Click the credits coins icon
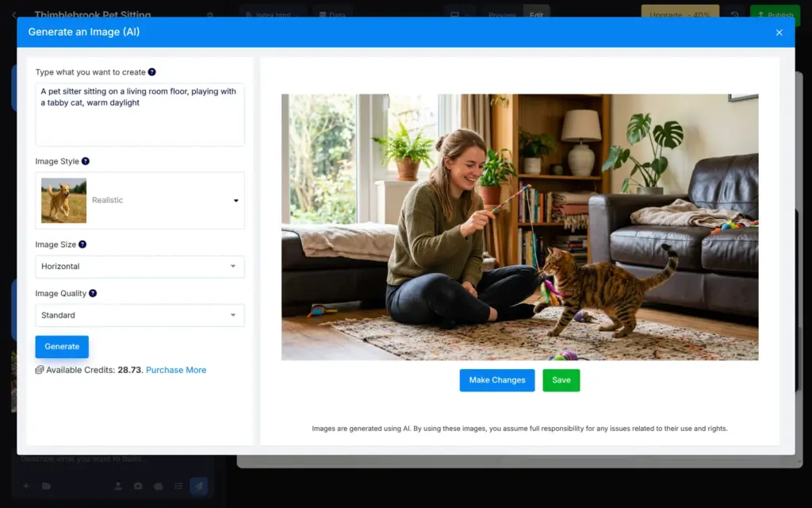The height and width of the screenshot is (508, 812). (40, 370)
